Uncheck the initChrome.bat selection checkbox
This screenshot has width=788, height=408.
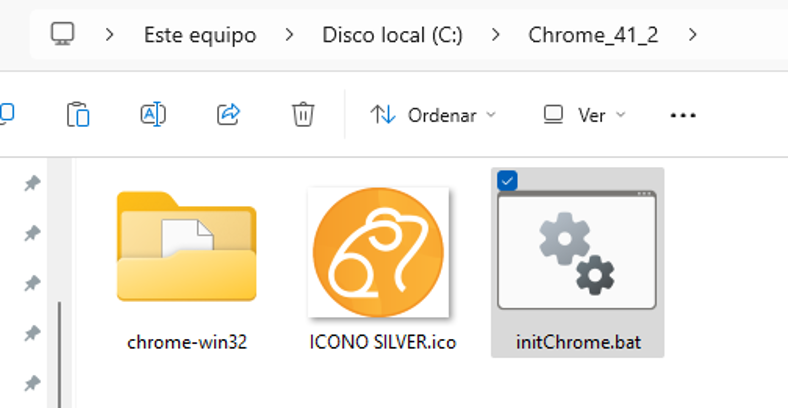(x=507, y=180)
